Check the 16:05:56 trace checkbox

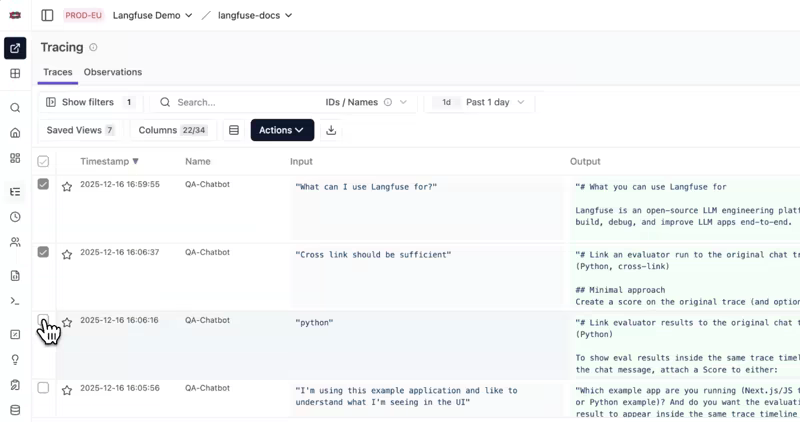coord(43,388)
